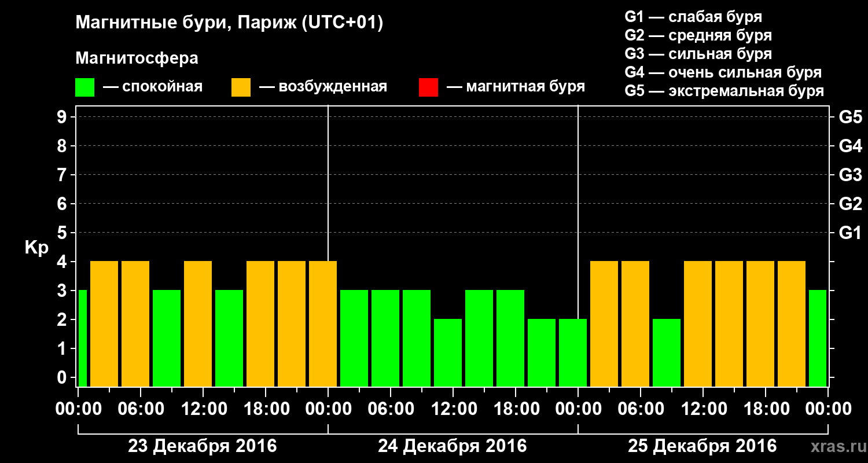Click 'G2 — средняя буря' legend line

click(698, 35)
